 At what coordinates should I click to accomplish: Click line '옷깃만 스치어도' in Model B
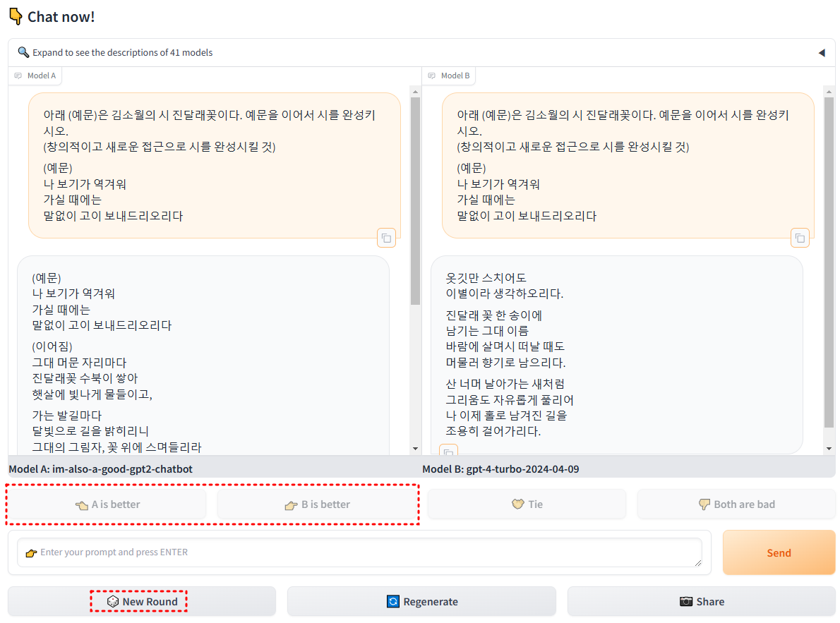(x=486, y=278)
